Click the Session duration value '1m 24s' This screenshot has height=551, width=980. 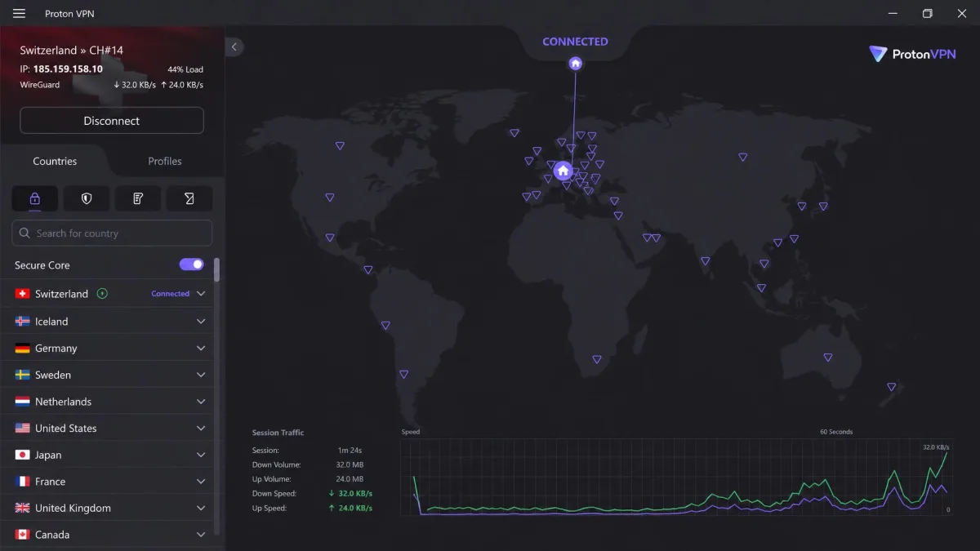click(x=350, y=451)
